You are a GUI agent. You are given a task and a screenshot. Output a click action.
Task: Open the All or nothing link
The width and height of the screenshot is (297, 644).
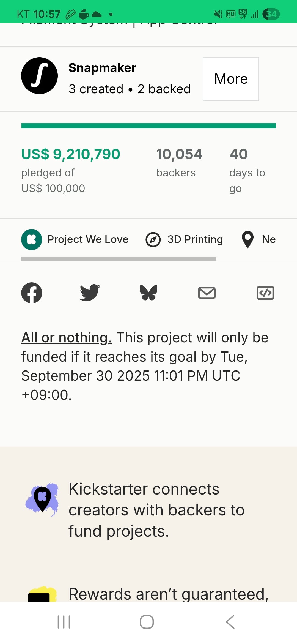[67, 337]
